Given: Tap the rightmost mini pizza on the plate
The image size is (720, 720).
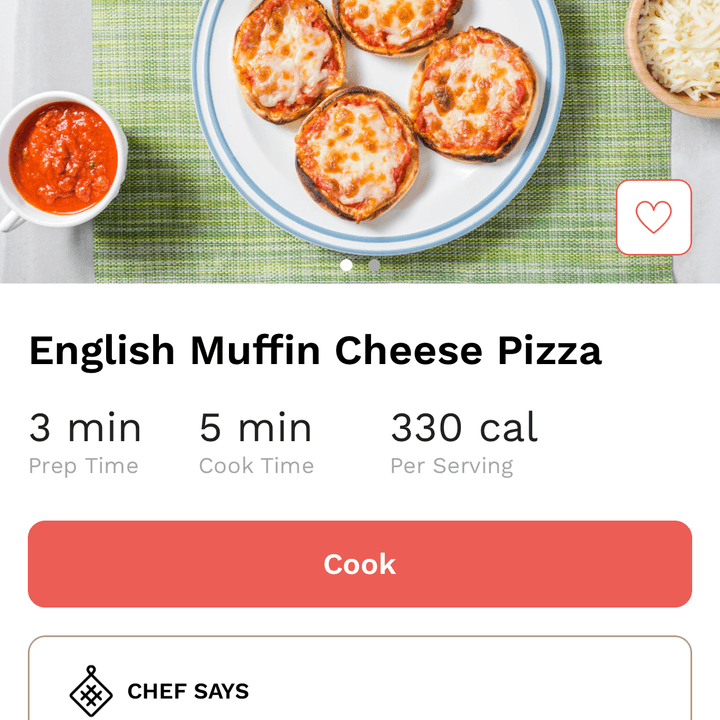Looking at the screenshot, I should pos(473,95).
